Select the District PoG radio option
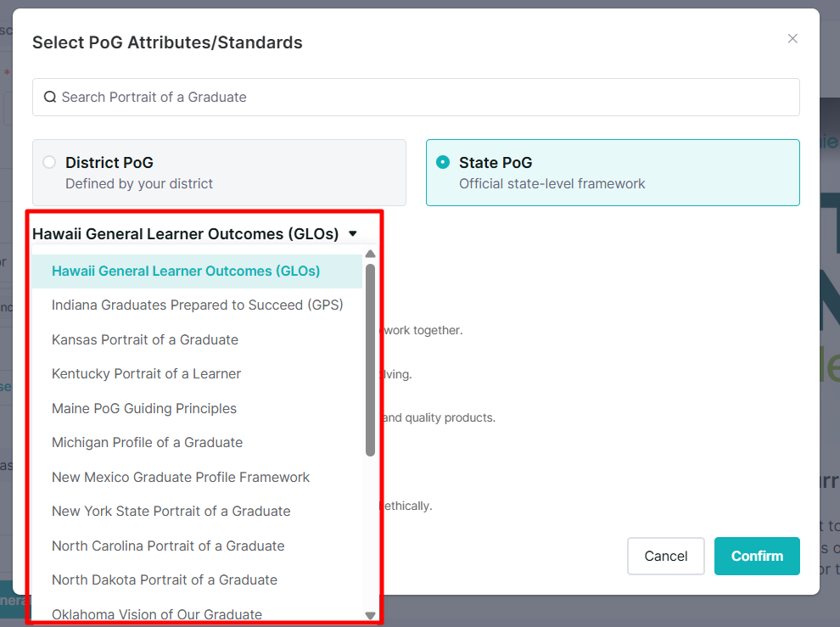 point(49,162)
